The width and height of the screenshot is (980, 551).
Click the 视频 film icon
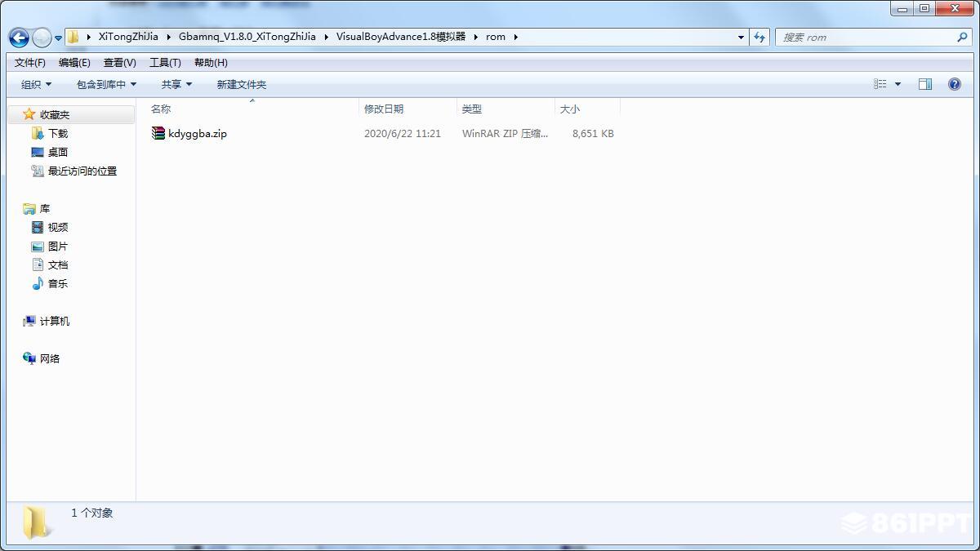point(38,227)
